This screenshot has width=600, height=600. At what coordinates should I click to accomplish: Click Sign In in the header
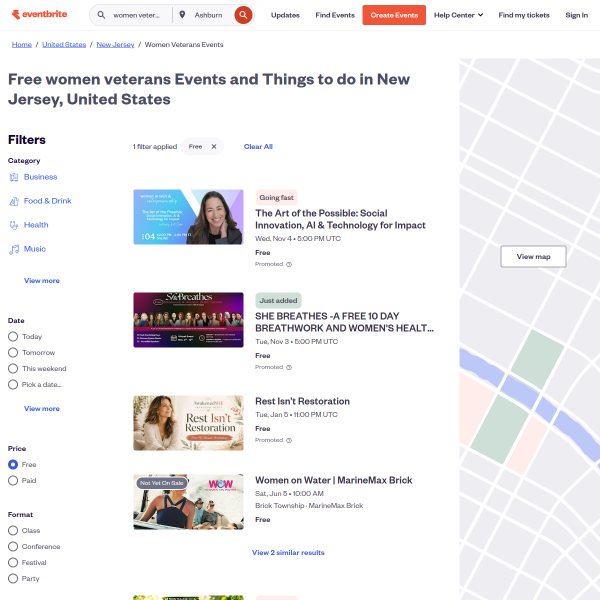(577, 15)
